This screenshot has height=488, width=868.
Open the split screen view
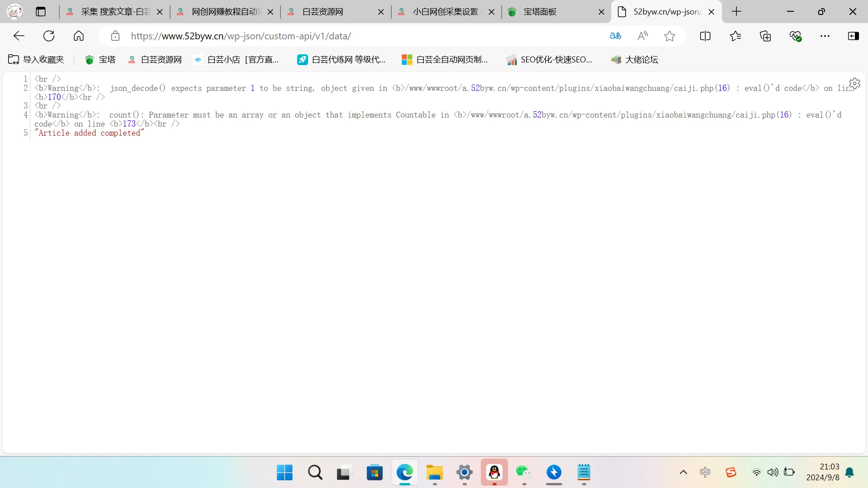click(705, 36)
